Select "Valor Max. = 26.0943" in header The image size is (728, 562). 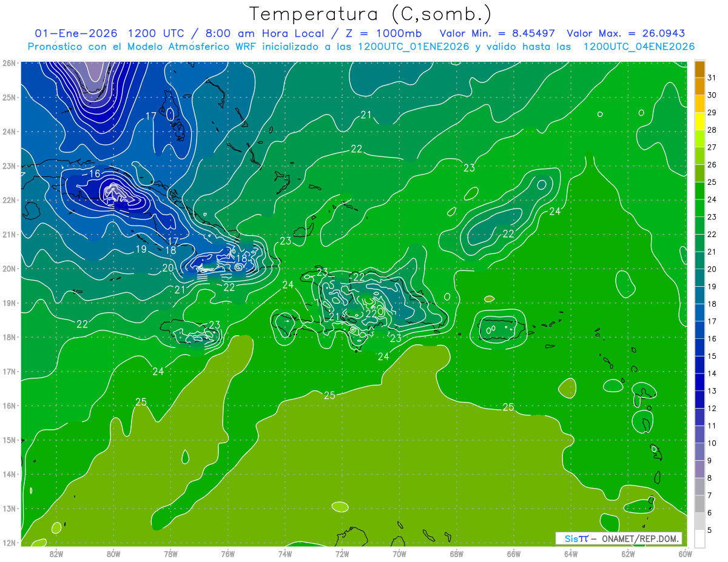[626, 33]
